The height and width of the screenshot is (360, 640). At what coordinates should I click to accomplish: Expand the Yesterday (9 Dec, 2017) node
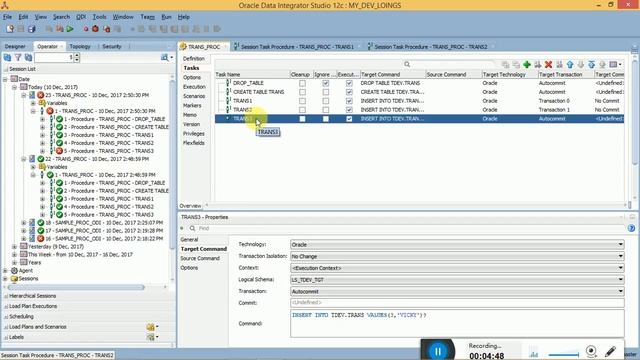15,247
